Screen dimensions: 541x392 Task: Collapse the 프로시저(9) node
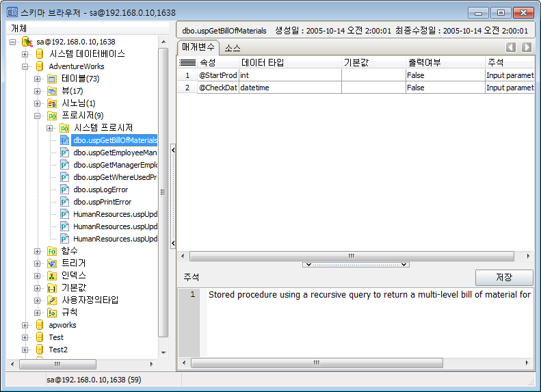click(37, 116)
